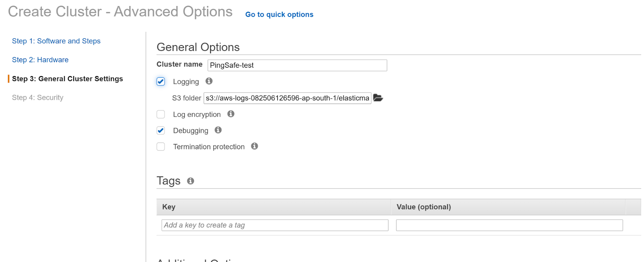Click the Debugging info icon

(218, 130)
